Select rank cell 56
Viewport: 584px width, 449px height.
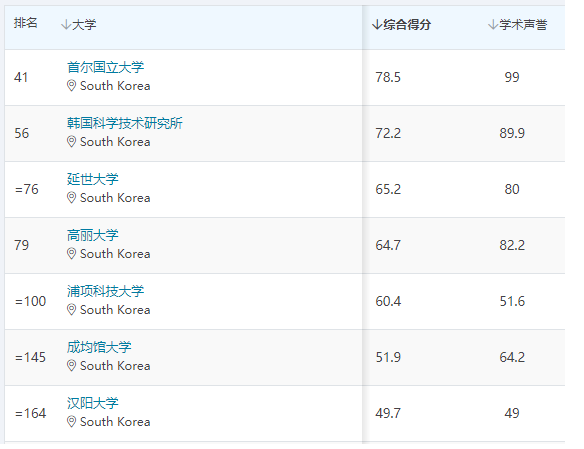click(21, 133)
